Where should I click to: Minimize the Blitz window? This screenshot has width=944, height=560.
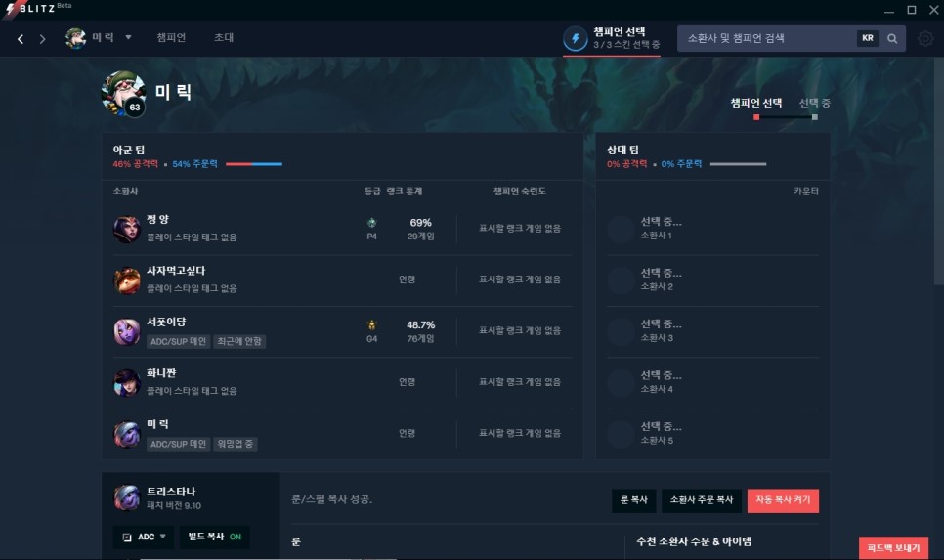click(x=889, y=10)
